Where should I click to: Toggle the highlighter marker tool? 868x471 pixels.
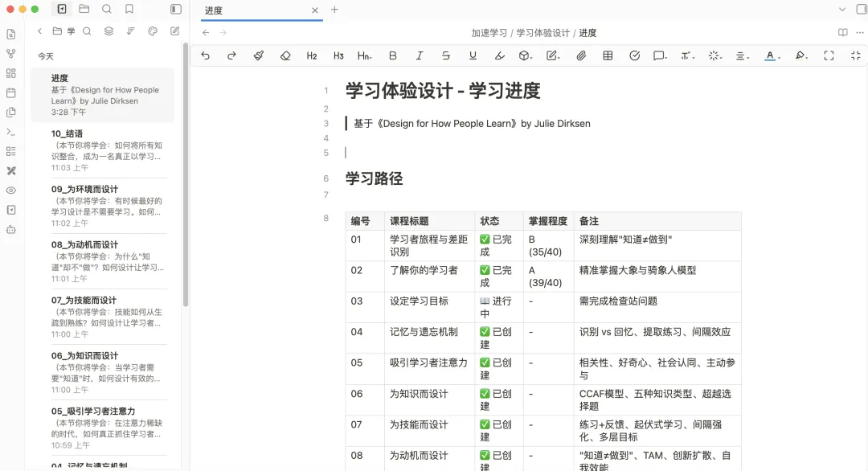click(499, 55)
